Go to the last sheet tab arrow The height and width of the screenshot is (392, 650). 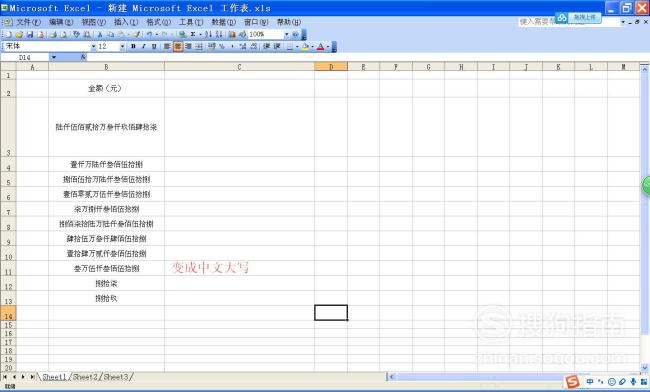(32, 377)
